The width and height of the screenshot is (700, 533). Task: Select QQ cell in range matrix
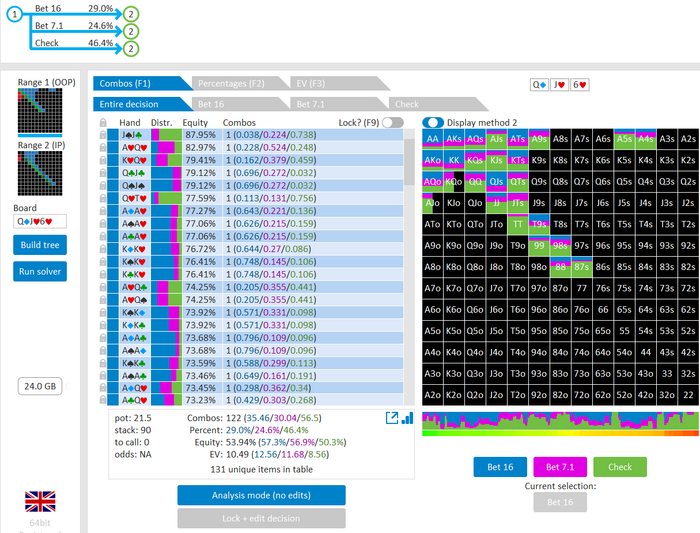tap(475, 182)
